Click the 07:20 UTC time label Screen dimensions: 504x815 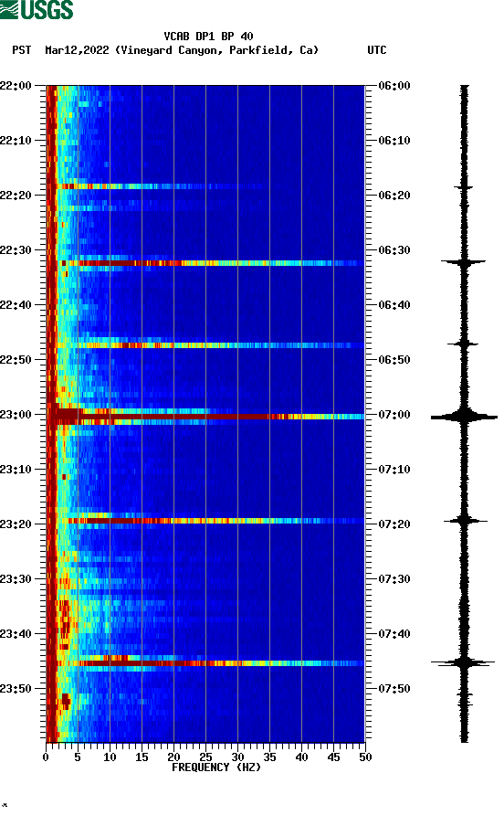point(394,524)
